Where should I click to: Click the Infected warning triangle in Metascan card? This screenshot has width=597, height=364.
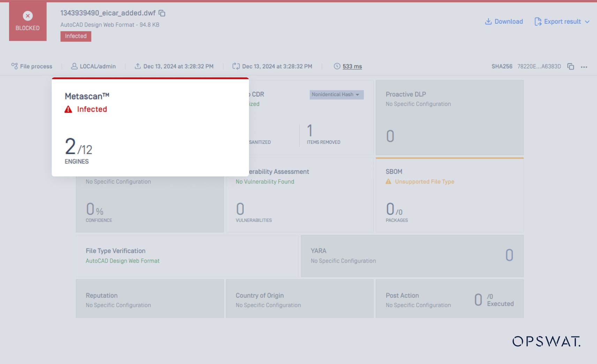[x=68, y=109]
